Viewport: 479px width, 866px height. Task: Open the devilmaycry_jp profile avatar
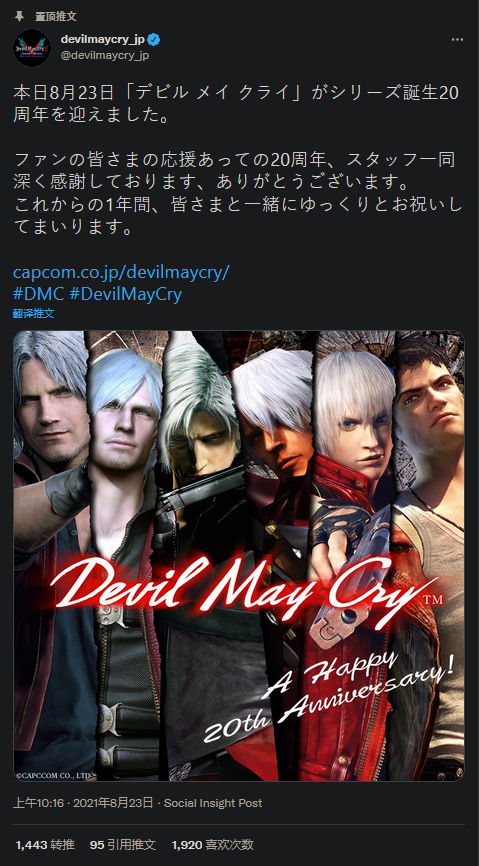click(x=32, y=48)
